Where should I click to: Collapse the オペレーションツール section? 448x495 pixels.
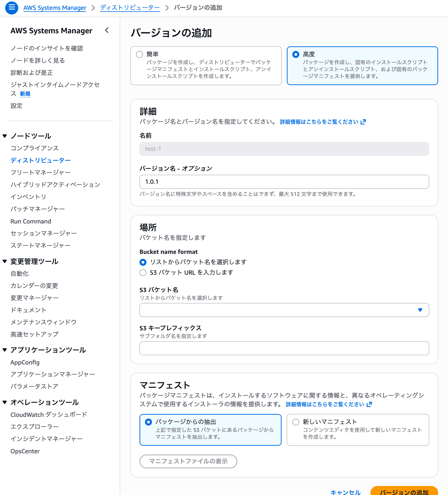pos(5,402)
